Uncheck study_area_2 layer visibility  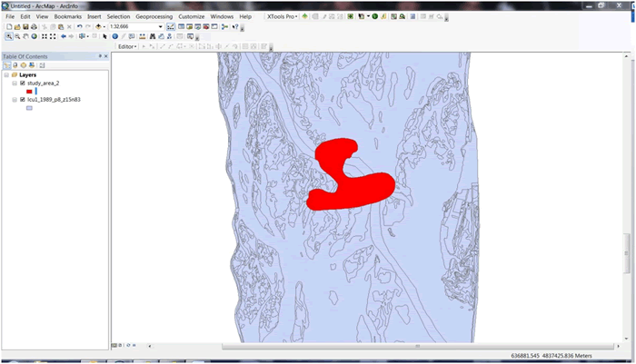(23, 84)
